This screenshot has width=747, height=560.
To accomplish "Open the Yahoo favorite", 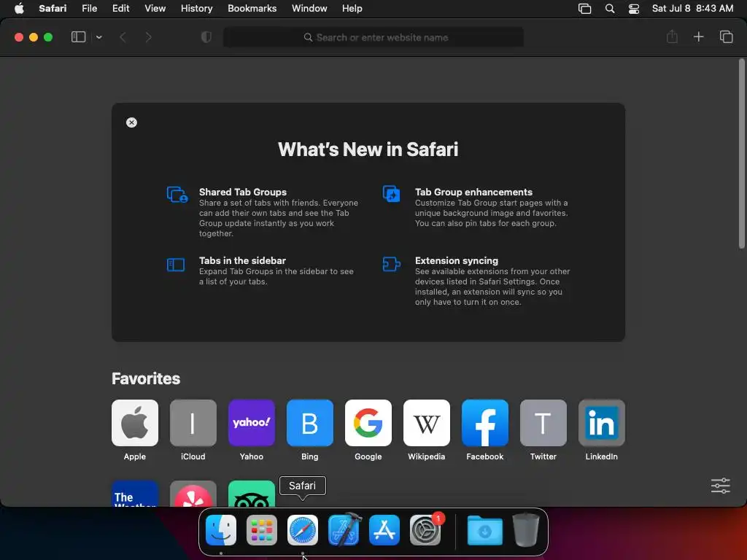I will pyautogui.click(x=252, y=423).
